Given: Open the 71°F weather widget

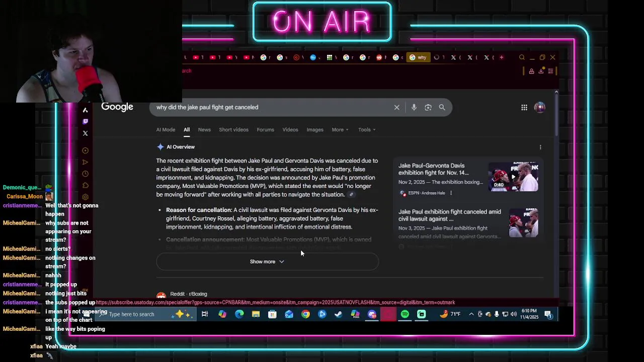Looking at the screenshot, I should [450, 314].
